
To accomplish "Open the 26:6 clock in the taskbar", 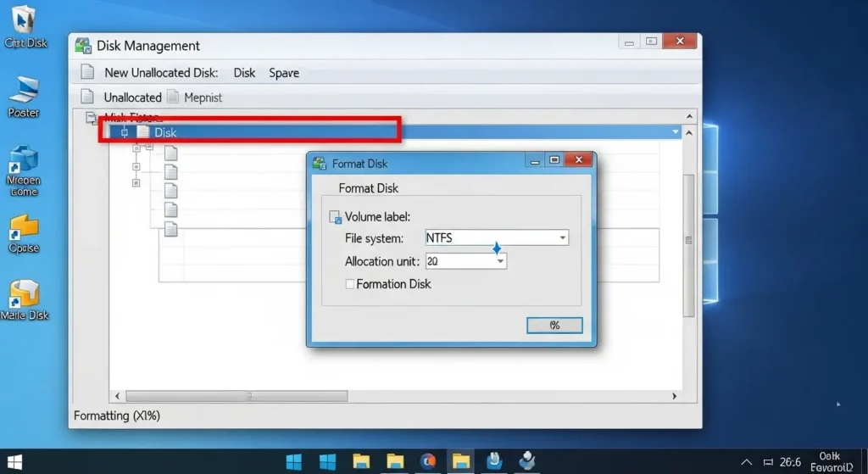I will click(x=790, y=462).
